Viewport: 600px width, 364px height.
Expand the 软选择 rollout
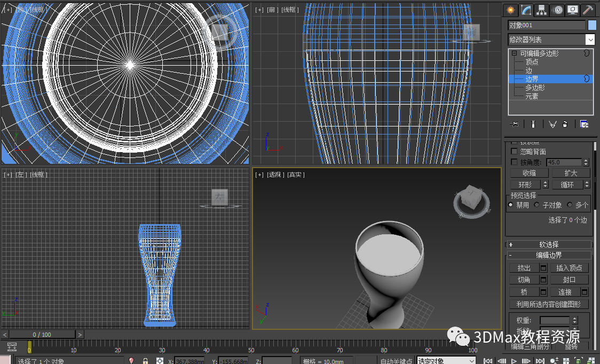point(549,244)
